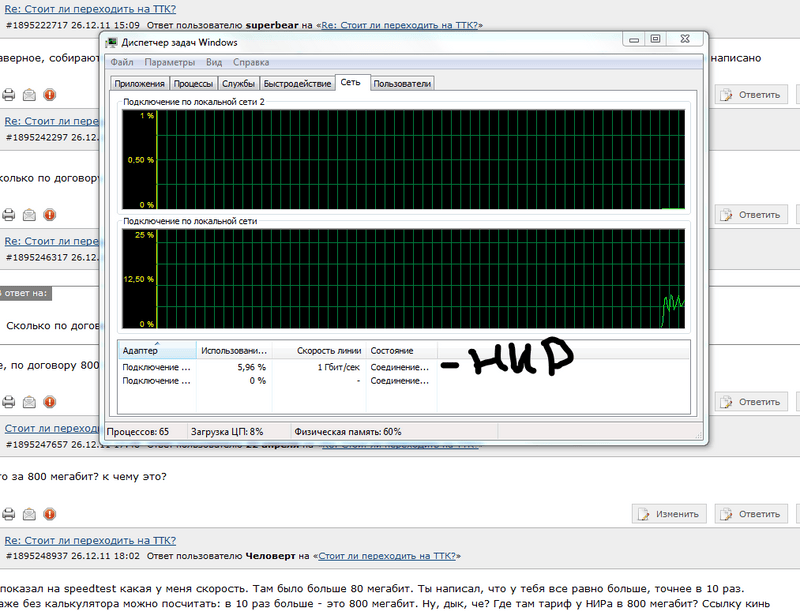
Task: Click the '1 Гбит/сек' line speed cell
Action: tap(339, 367)
